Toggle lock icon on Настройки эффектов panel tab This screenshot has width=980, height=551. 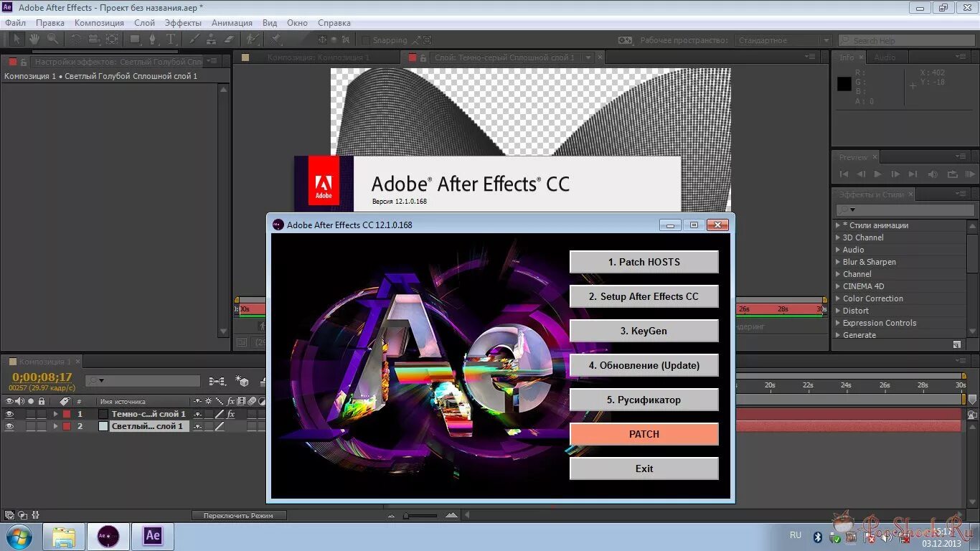tap(24, 62)
